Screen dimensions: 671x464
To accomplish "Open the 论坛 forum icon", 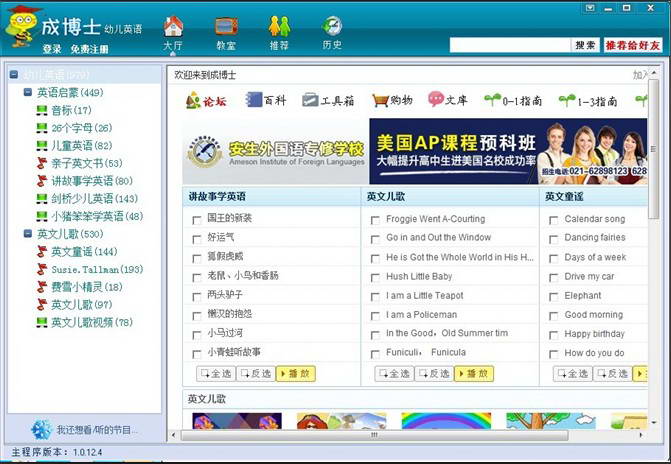I will 194,100.
